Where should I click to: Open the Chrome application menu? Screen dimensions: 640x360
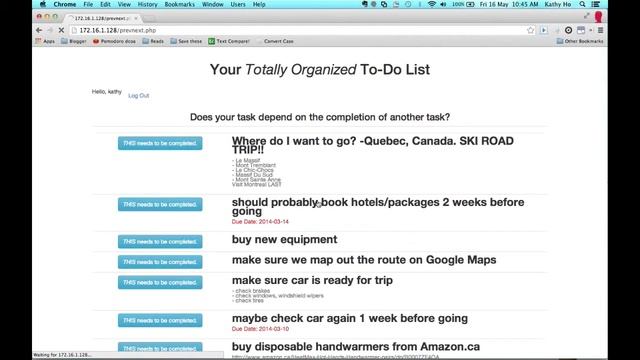coord(64,4)
